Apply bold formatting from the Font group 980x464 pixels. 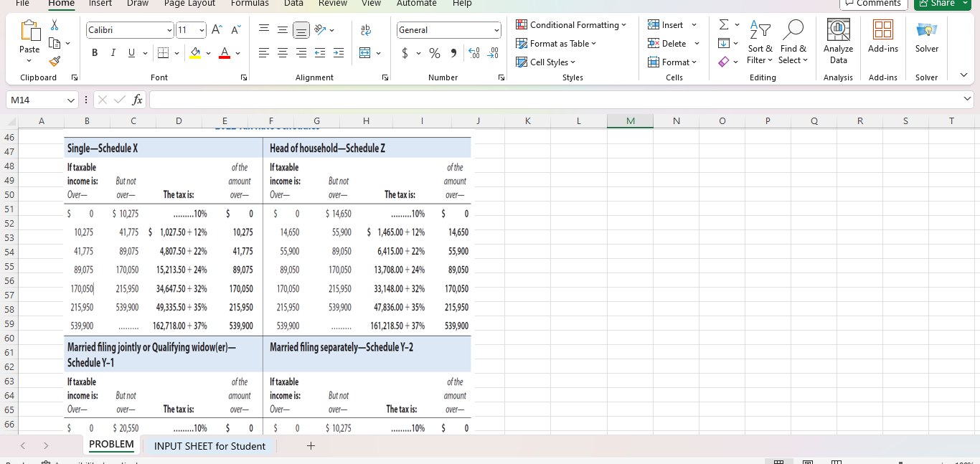click(94, 52)
